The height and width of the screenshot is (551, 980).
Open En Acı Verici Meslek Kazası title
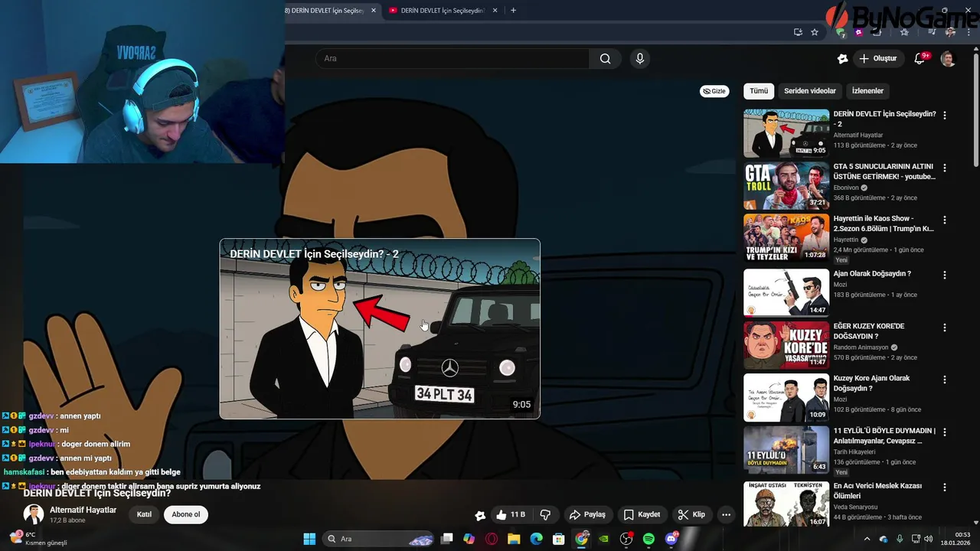coord(877,491)
